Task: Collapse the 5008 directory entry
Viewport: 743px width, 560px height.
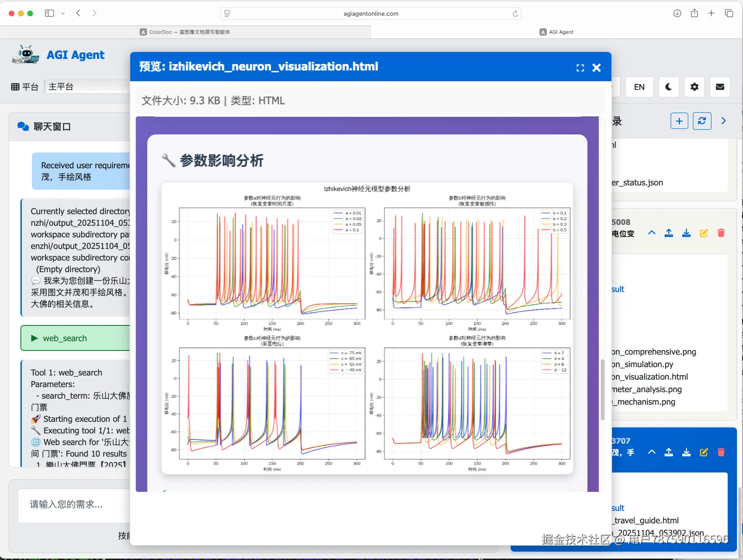Action: 652,233
